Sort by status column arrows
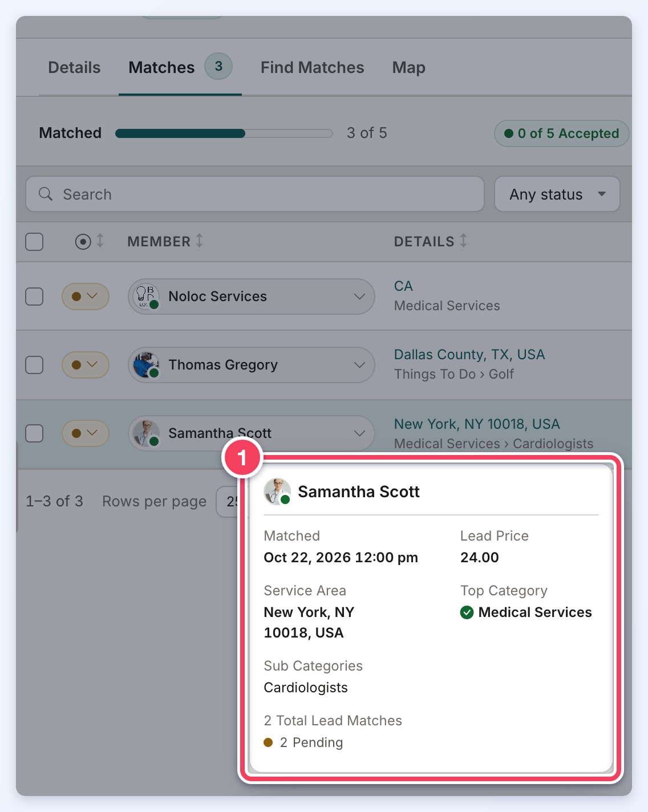Viewport: 648px width, 812px height. (100, 241)
